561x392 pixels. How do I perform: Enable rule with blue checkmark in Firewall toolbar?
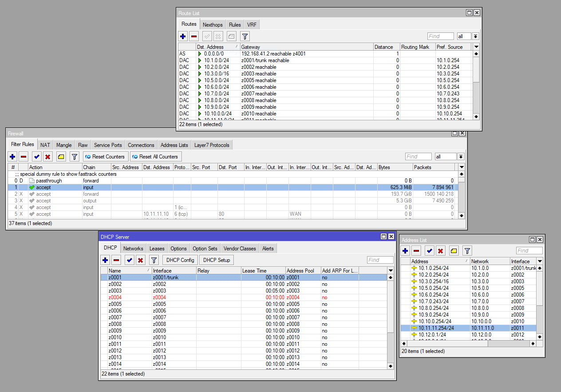pos(37,157)
